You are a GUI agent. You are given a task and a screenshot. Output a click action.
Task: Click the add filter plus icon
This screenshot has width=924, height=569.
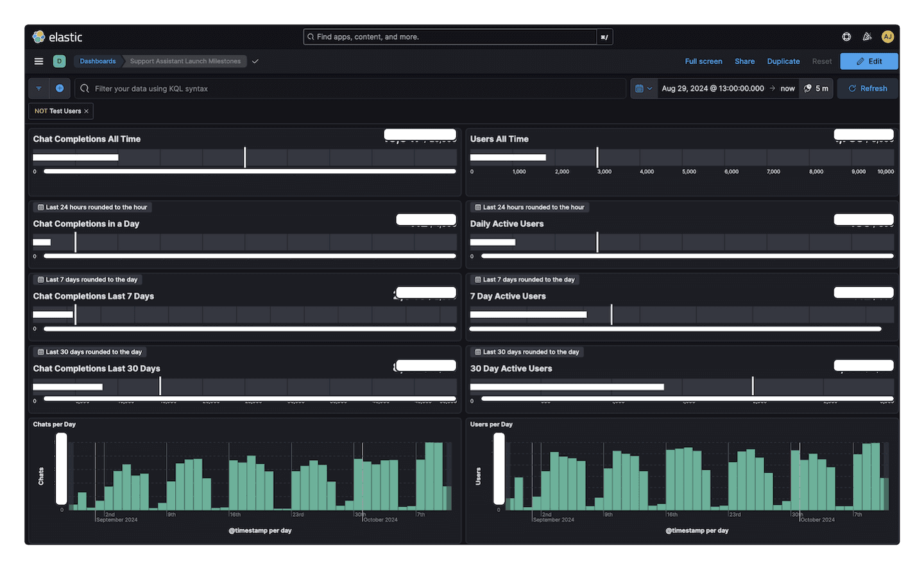point(60,88)
